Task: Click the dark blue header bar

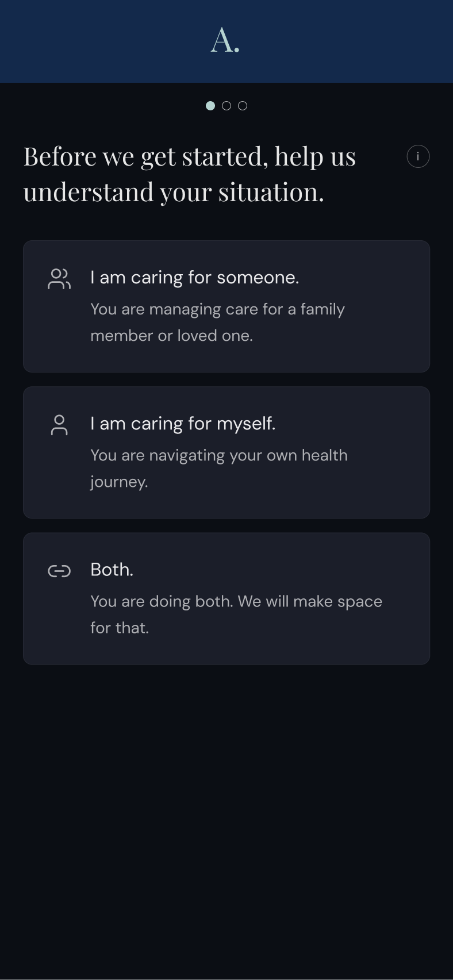Action: (x=226, y=41)
